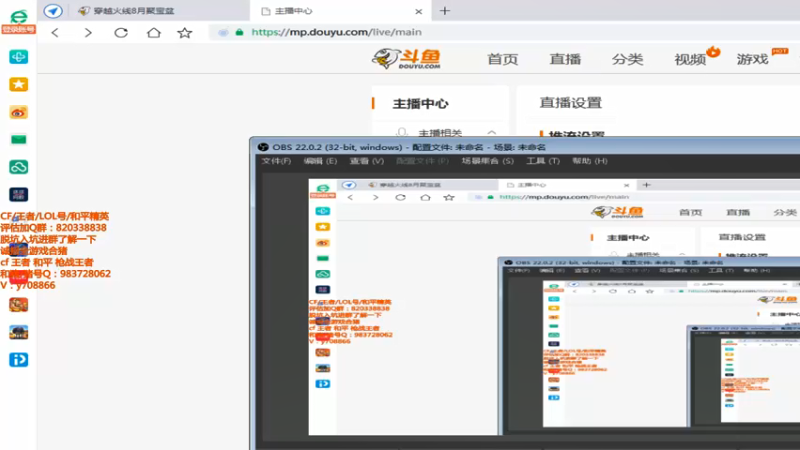The image size is (800, 450).
Task: Click the OBS logo in the window title bar
Action: (263, 147)
